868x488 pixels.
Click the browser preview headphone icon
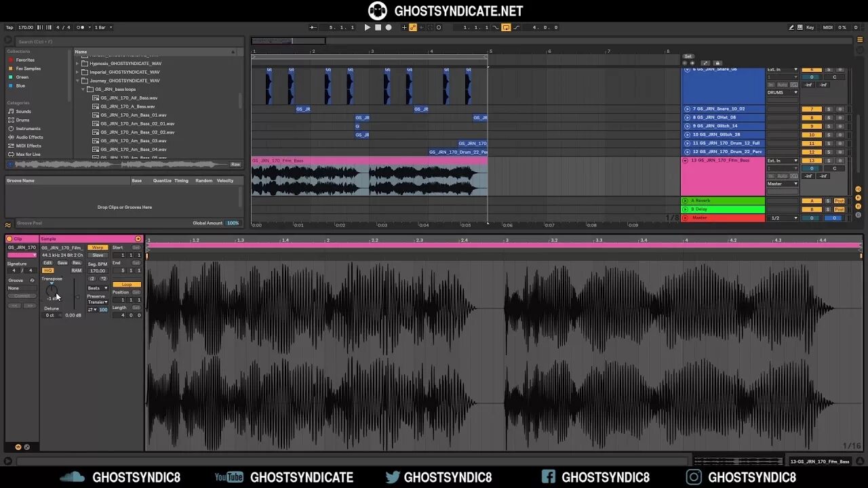[9, 164]
